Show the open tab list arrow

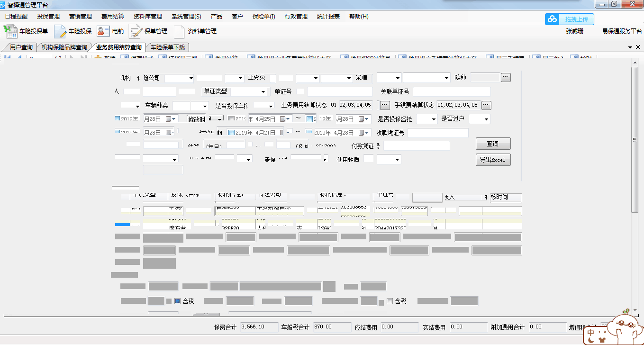[630, 47]
